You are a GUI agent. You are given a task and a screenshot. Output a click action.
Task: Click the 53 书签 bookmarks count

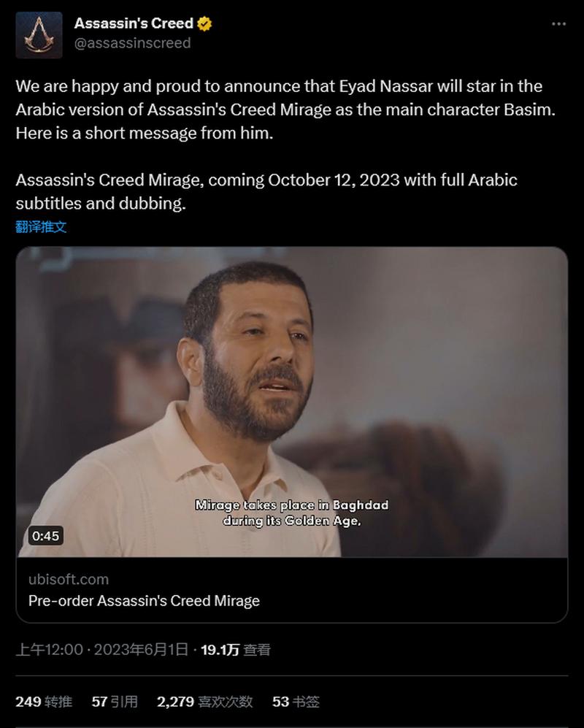(296, 702)
